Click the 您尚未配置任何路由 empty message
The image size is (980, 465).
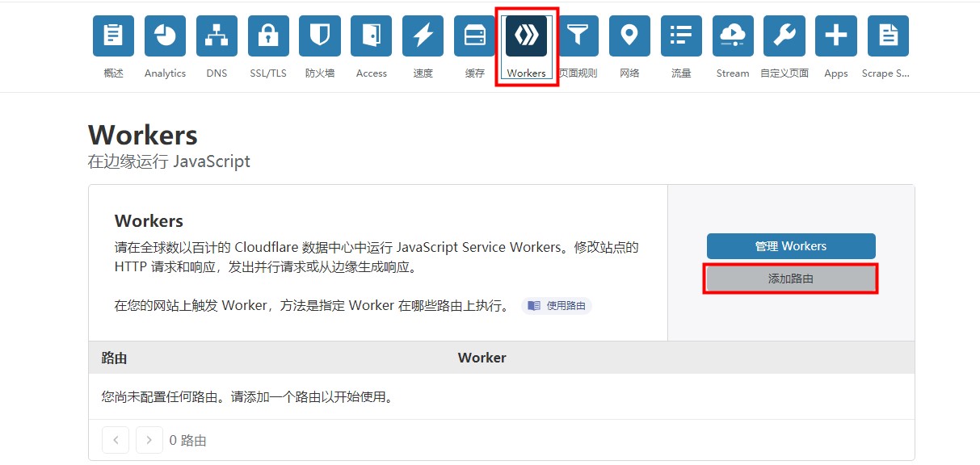click(247, 397)
